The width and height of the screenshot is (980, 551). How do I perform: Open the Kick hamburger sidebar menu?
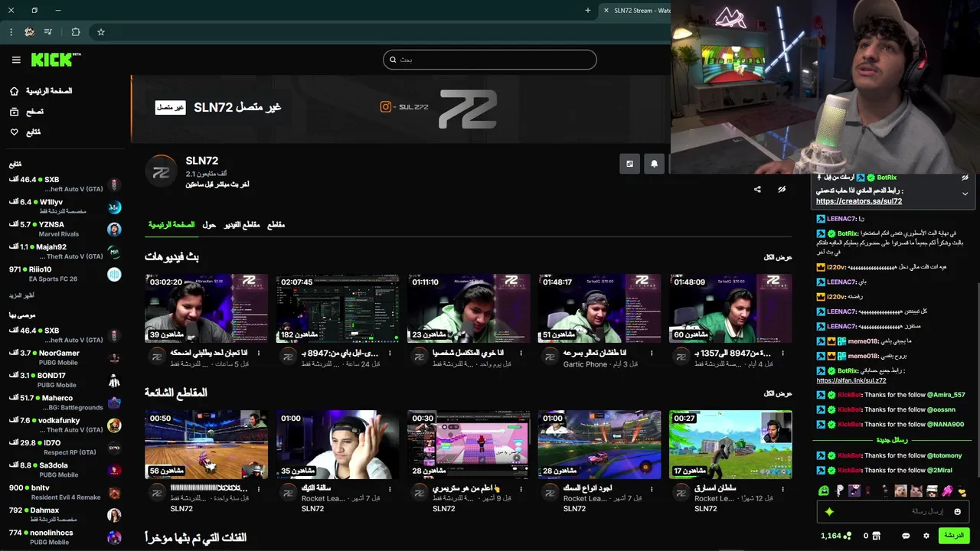click(16, 60)
